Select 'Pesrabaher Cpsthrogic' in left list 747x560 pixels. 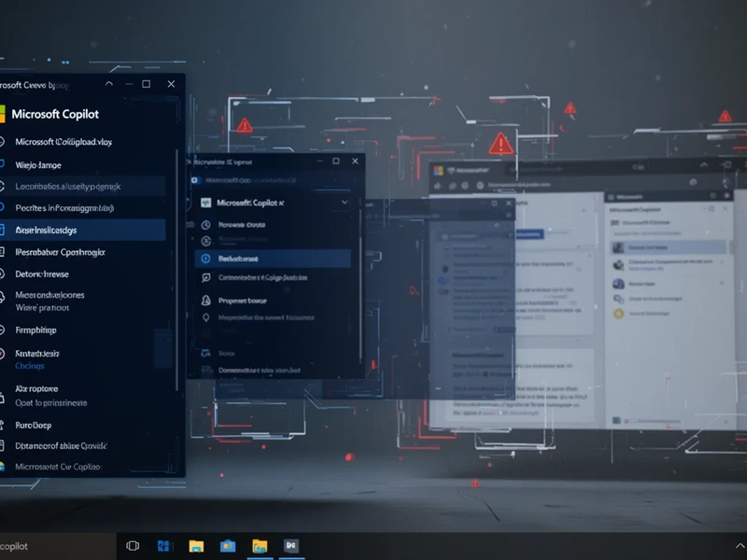pos(60,252)
